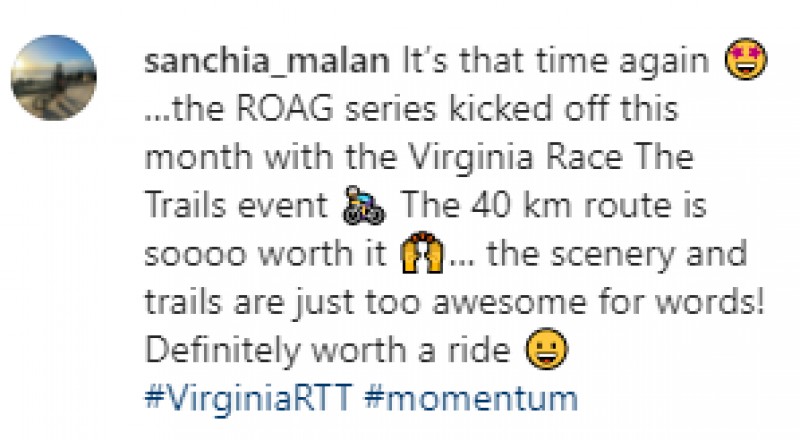This screenshot has height=440, width=800.
Task: Click the words 'Virginia Race The'
Action: coord(552,157)
